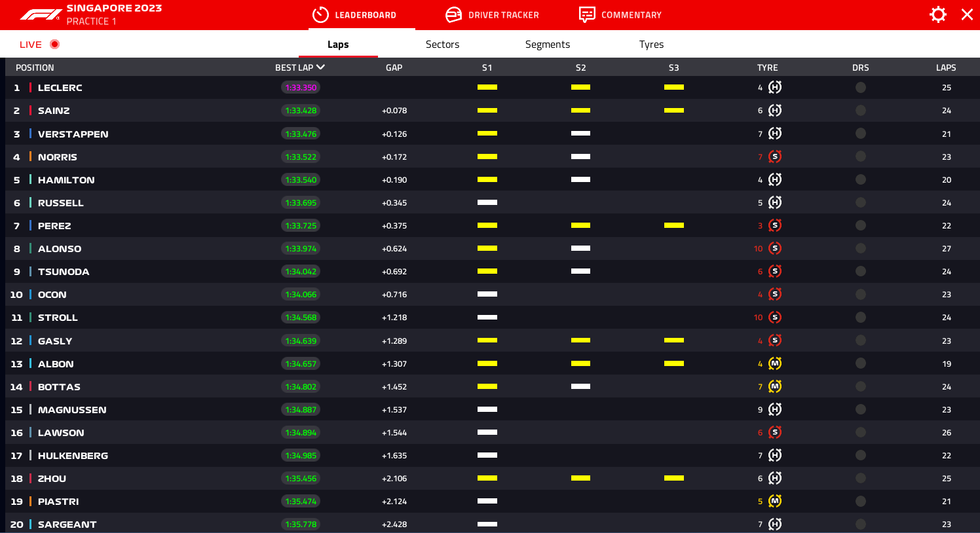Click Hamilton's white S2 sector bar
The height and width of the screenshot is (533, 980).
(580, 179)
